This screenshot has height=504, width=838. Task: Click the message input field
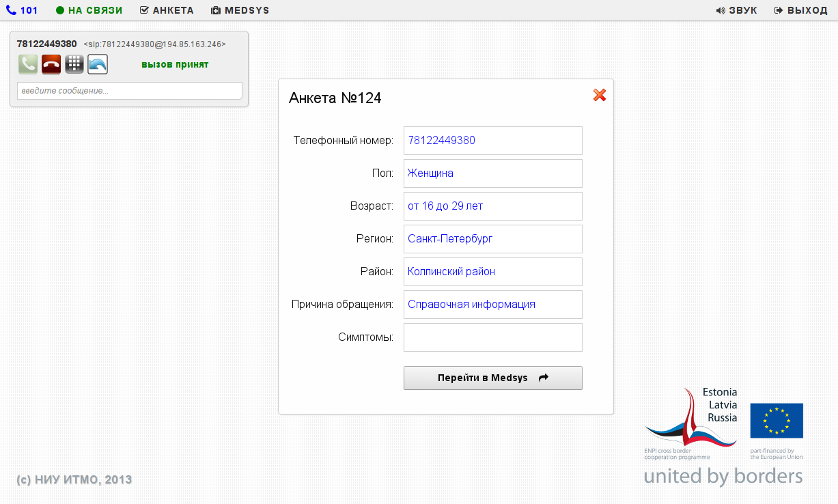(130, 91)
